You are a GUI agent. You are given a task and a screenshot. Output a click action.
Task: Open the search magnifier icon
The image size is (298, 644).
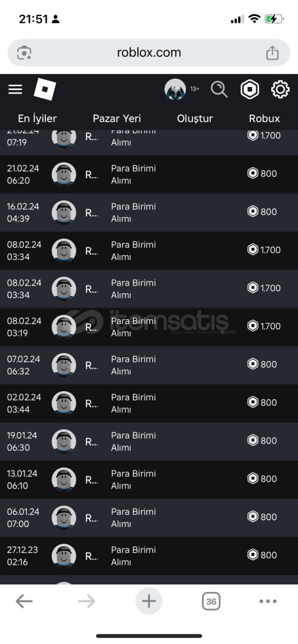219,89
